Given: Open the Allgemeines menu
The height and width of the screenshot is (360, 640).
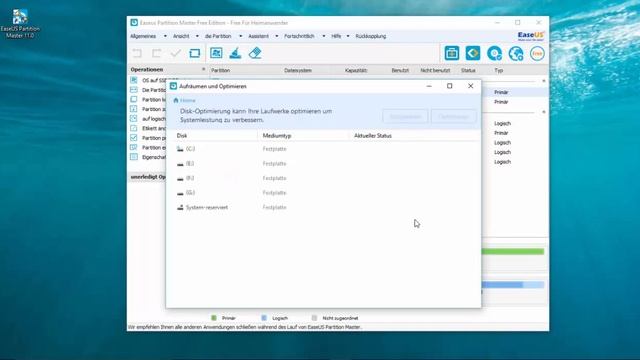Looking at the screenshot, I should coord(143,36).
